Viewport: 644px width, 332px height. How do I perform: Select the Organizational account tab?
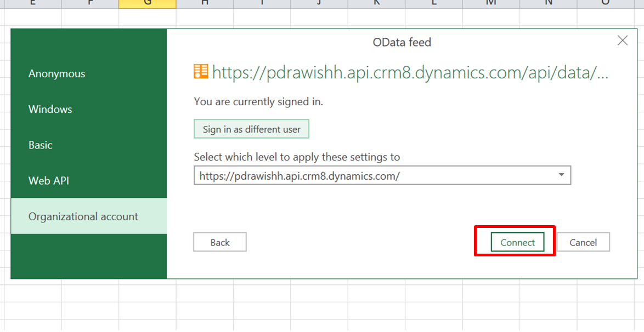(83, 216)
